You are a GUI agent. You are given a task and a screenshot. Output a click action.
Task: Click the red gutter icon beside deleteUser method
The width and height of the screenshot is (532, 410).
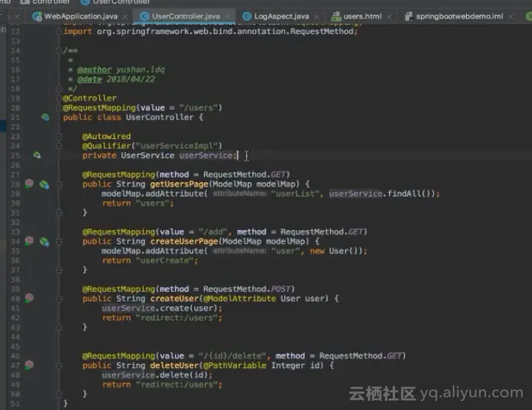click(29, 365)
